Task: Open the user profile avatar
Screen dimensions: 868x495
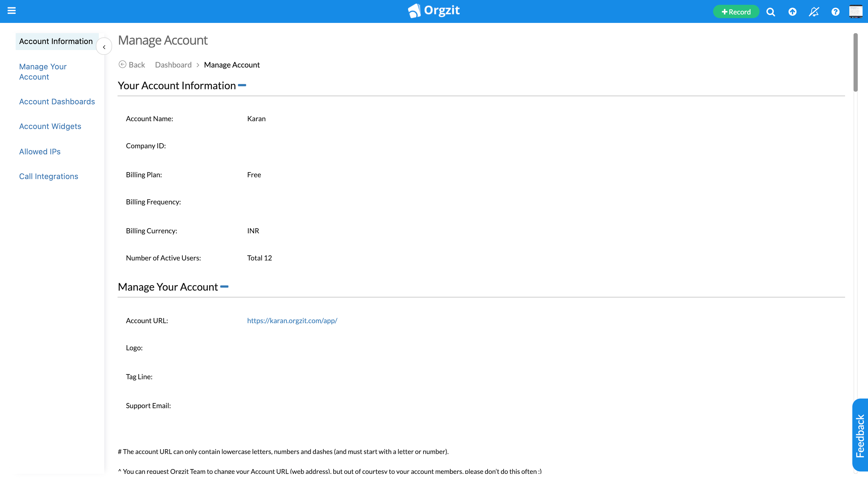Action: [x=856, y=11]
